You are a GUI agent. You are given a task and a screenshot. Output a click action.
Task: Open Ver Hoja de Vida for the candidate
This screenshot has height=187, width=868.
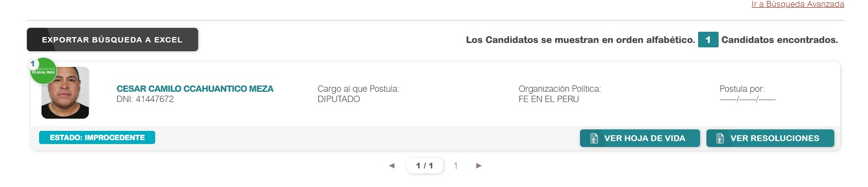pos(640,138)
